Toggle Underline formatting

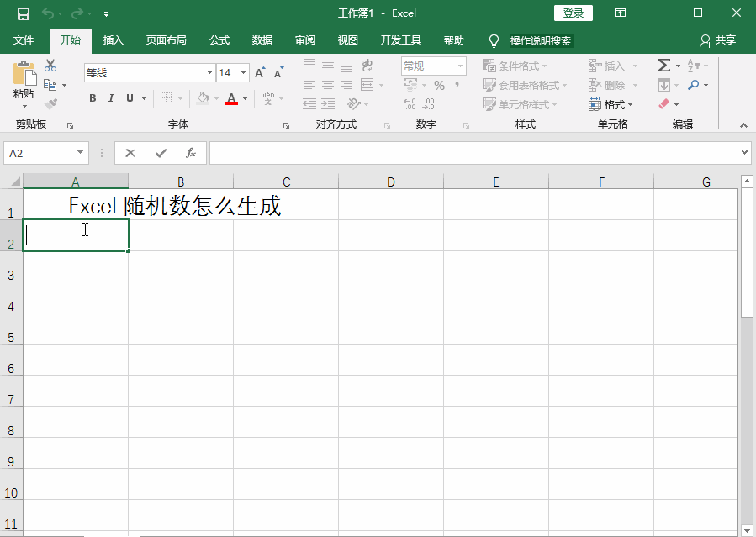coord(130,98)
